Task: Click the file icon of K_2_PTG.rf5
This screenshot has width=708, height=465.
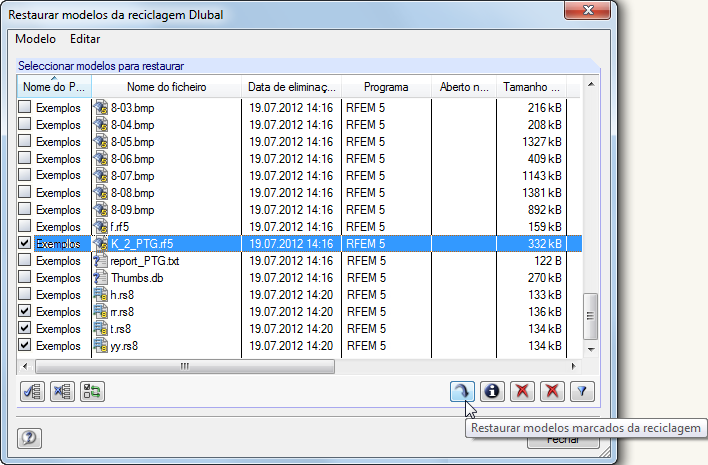Action: click(101, 244)
